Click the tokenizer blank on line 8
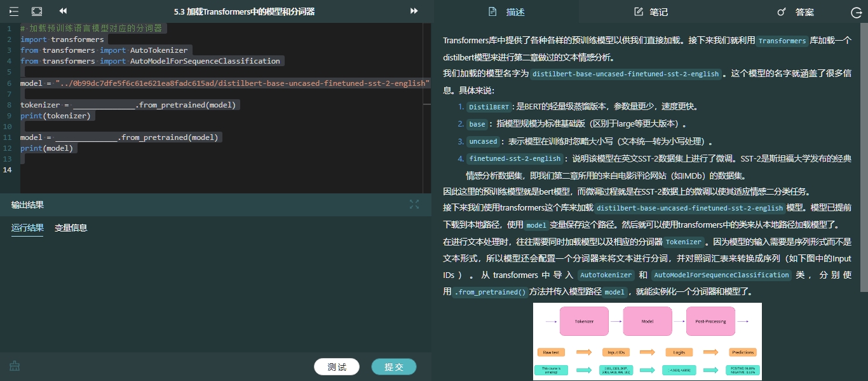The image size is (868, 381). tap(104, 105)
